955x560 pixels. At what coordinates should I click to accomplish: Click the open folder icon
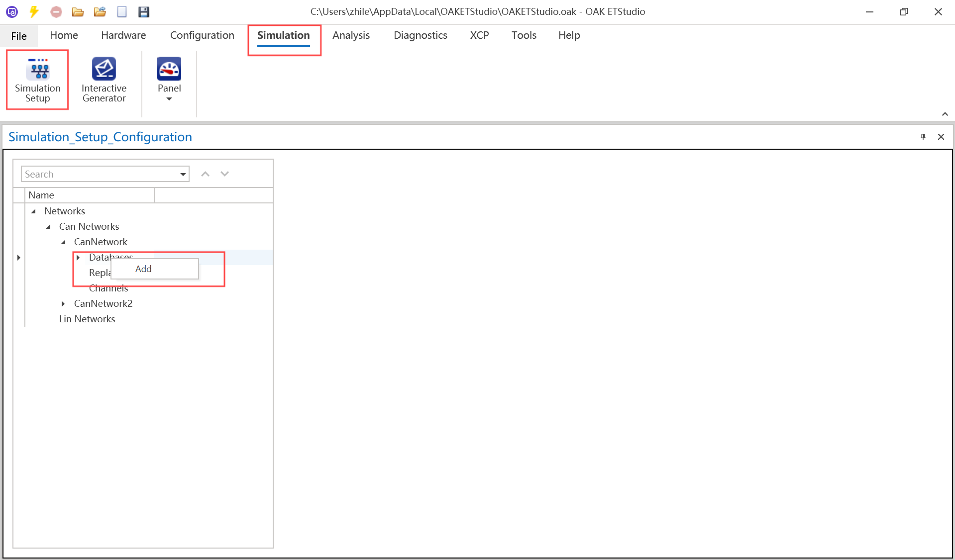pos(78,11)
